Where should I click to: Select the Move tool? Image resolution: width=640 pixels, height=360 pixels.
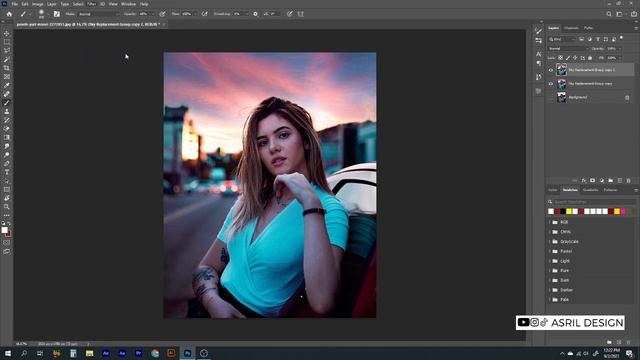pyautogui.click(x=7, y=33)
